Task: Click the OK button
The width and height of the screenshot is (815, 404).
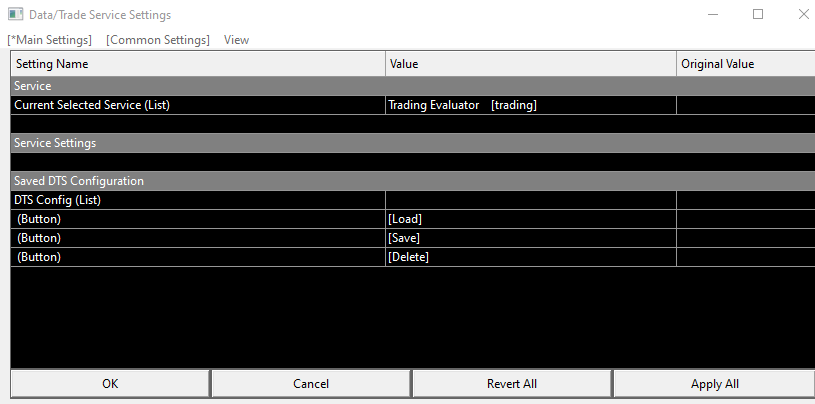Action: point(110,383)
